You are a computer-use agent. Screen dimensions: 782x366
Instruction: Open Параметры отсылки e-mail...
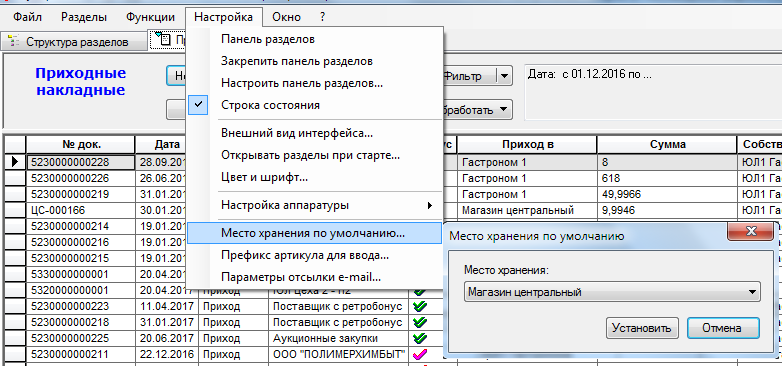click(315, 277)
